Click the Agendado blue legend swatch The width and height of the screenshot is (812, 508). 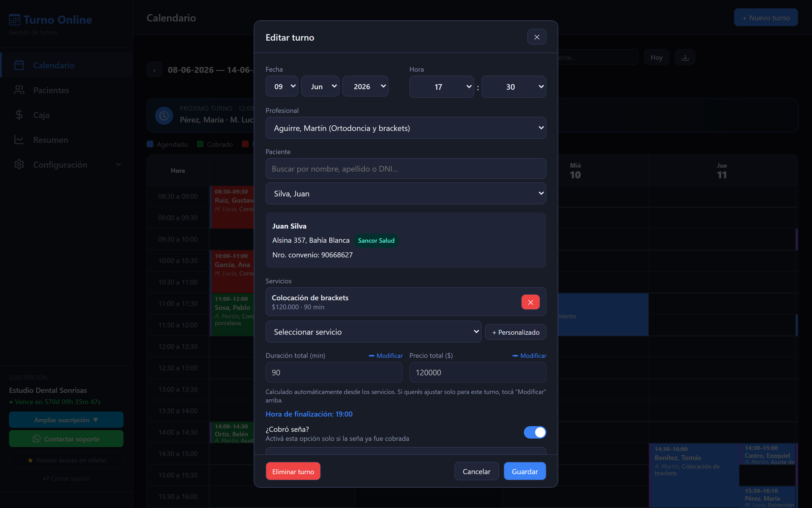(x=150, y=144)
